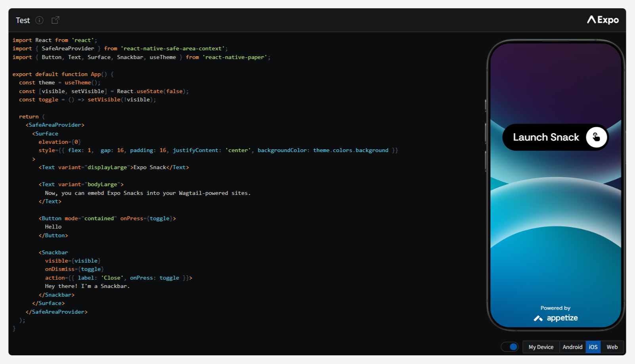
Task: Open the snack info icon beside Test
Action: [39, 20]
